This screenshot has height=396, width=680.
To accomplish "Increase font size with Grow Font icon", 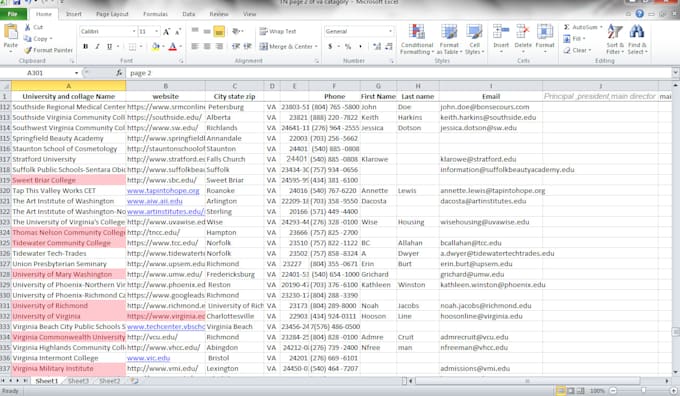I will pyautogui.click(x=167, y=32).
